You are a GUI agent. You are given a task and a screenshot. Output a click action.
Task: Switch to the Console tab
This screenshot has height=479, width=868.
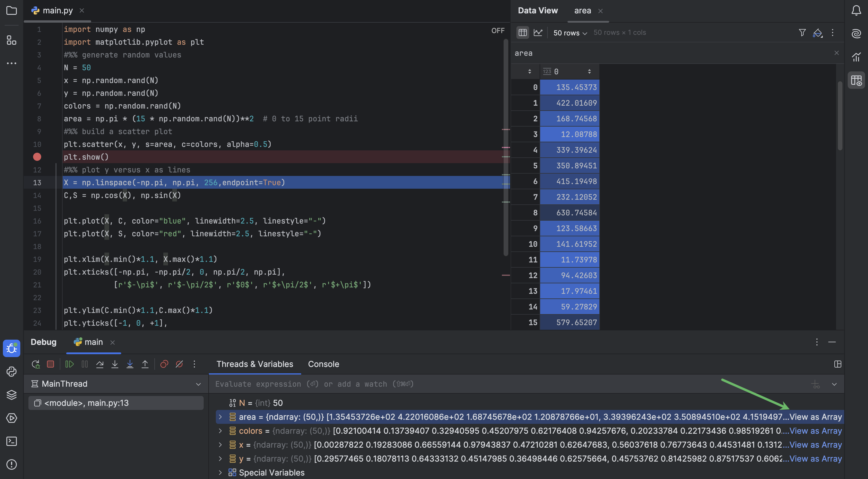tap(323, 364)
